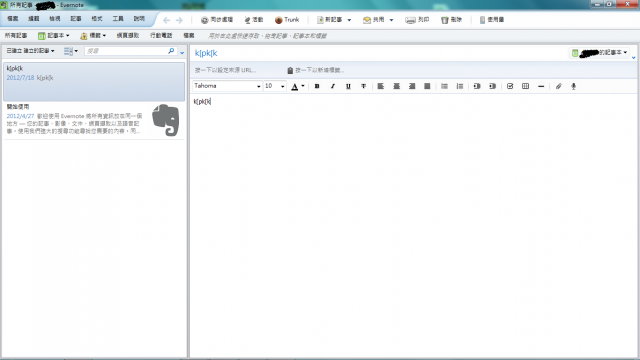Screen dimensions: 640x360
Task: Open the note sort order dropdown
Action: click(31, 51)
